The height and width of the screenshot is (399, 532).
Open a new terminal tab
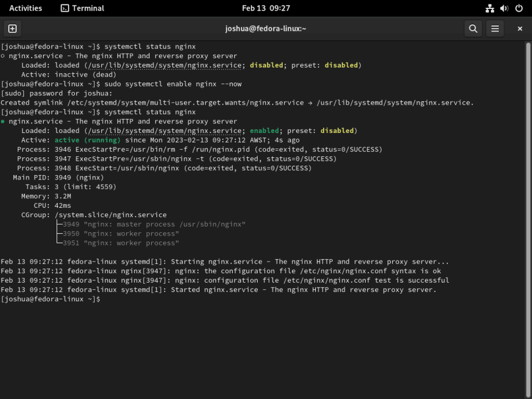[12, 28]
